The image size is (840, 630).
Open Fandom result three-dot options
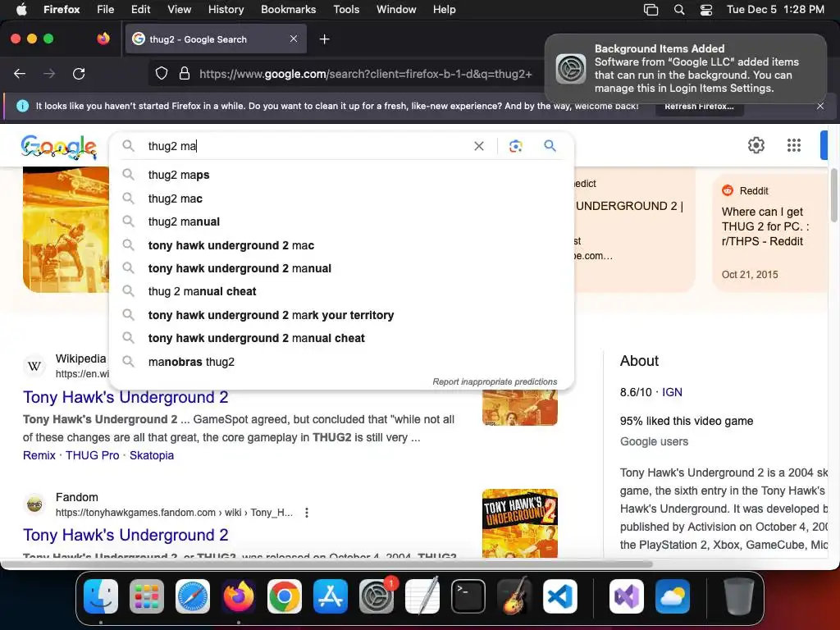pos(307,513)
